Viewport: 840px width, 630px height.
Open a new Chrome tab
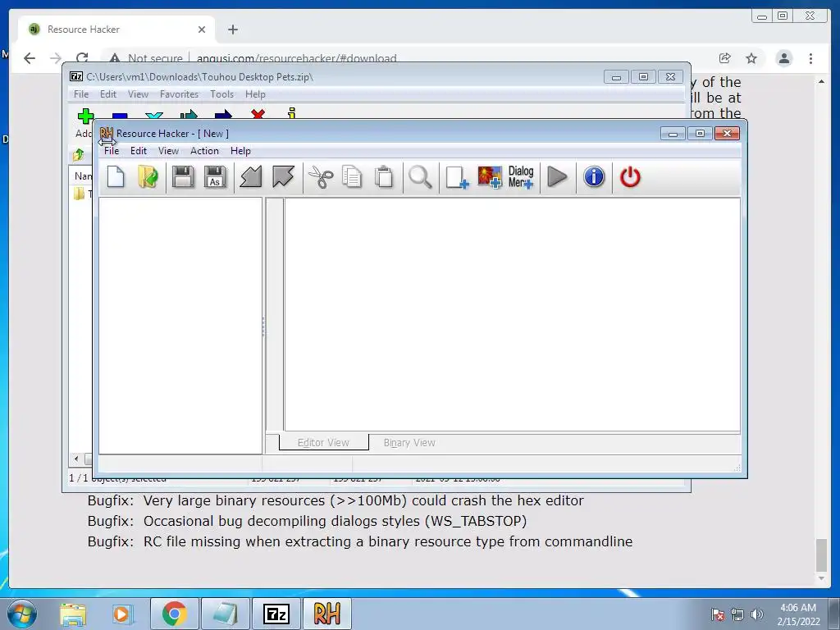232,30
